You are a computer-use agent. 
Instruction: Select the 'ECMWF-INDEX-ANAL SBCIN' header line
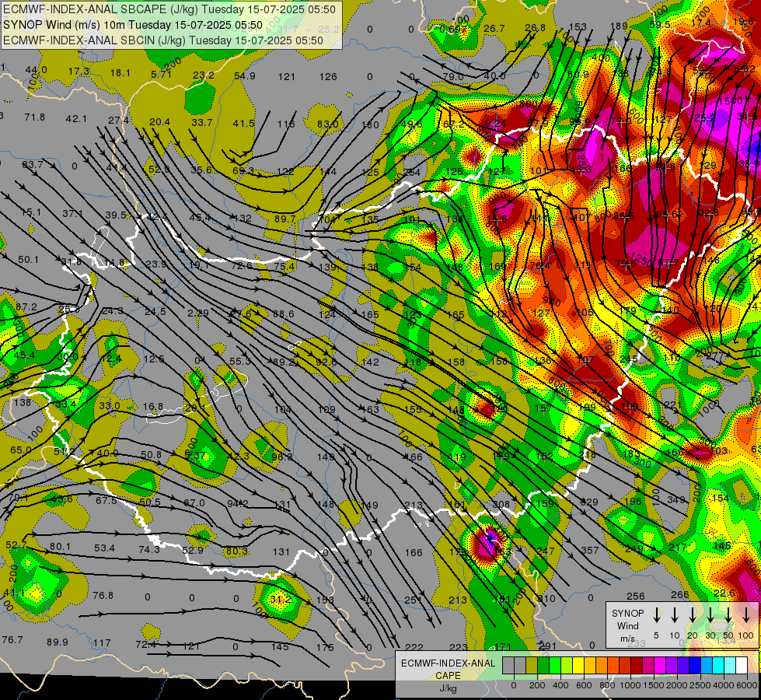163,40
